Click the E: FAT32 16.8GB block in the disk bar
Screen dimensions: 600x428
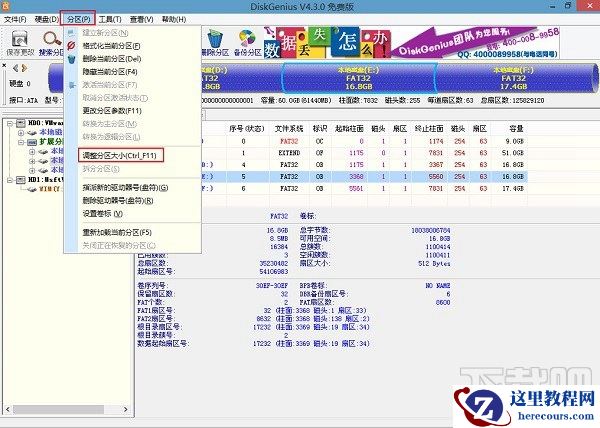click(359, 78)
